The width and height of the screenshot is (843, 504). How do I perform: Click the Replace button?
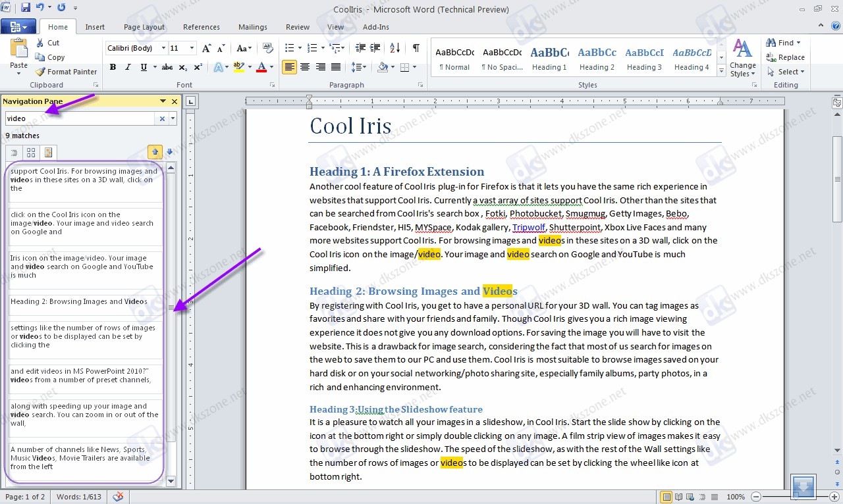coord(786,57)
